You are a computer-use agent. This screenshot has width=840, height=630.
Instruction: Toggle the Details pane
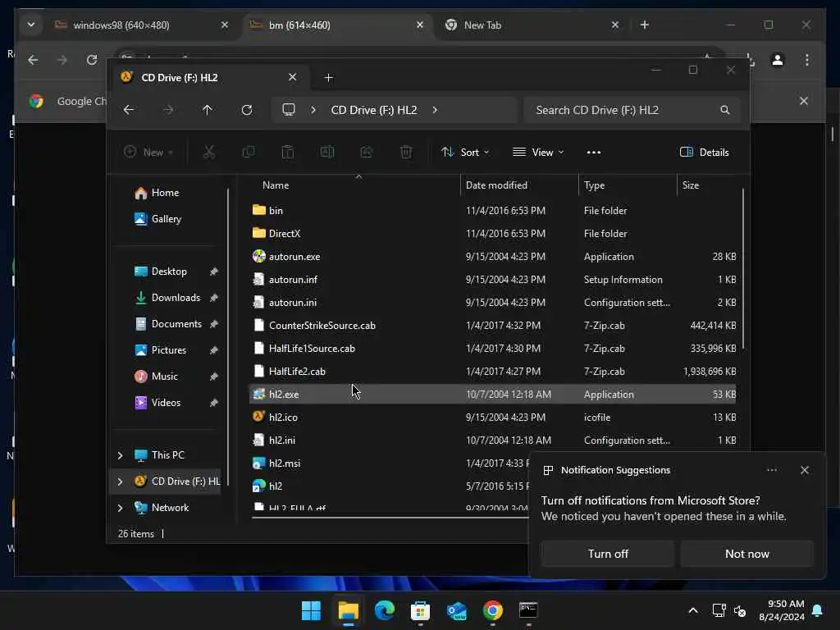pos(705,152)
